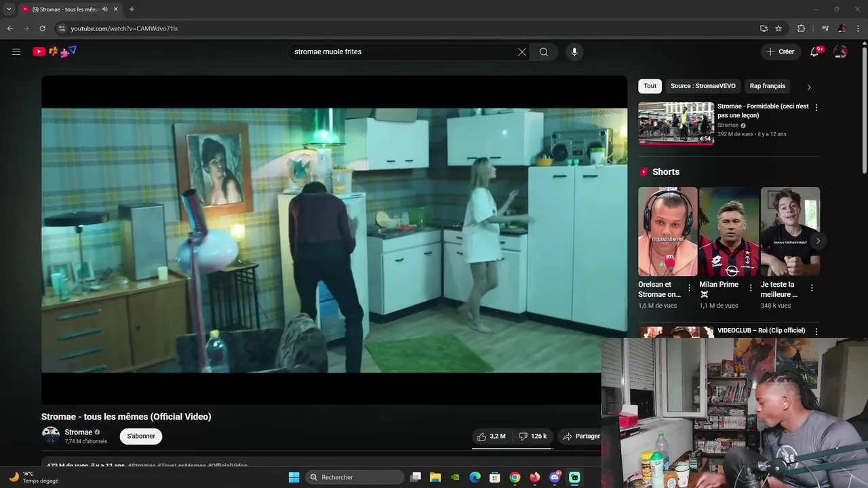Go back in browser history
This screenshot has width=868, height=488.
pyautogui.click(x=10, y=28)
